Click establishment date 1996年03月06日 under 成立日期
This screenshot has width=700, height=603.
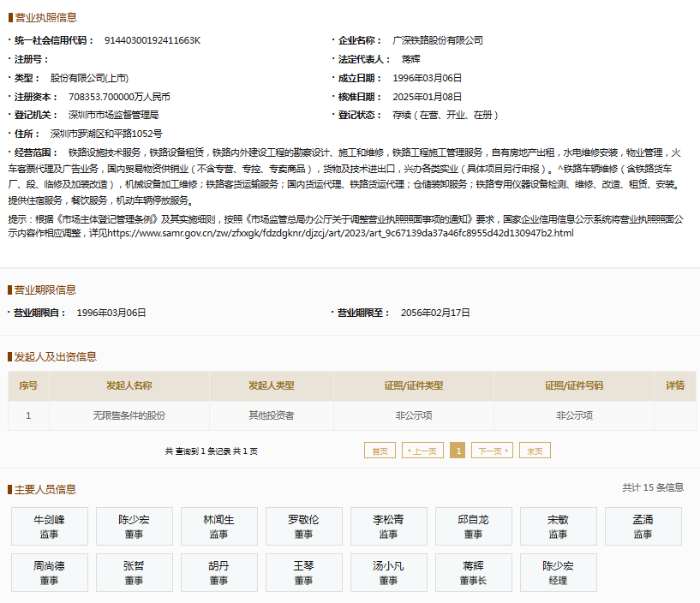pyautogui.click(x=427, y=78)
